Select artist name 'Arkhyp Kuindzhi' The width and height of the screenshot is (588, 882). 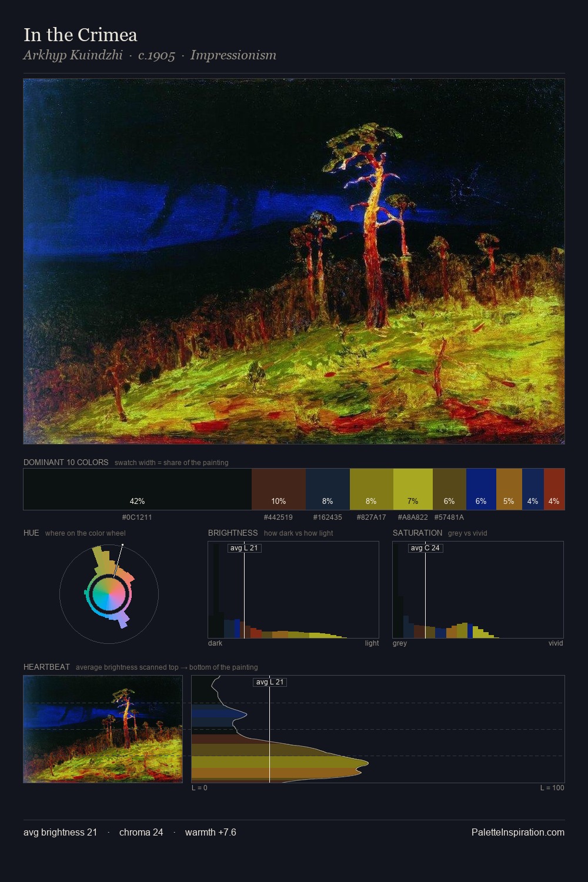(x=73, y=55)
